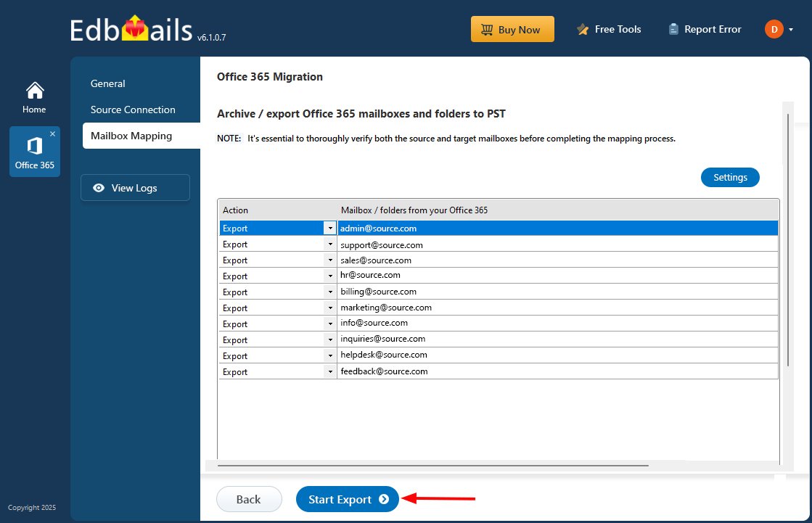
Task: Select the support@source.com mailbox cell
Action: click(x=558, y=244)
